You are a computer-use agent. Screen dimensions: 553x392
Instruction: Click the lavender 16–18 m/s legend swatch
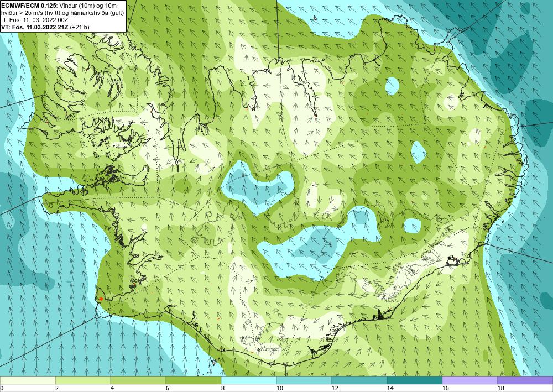pos(469,380)
